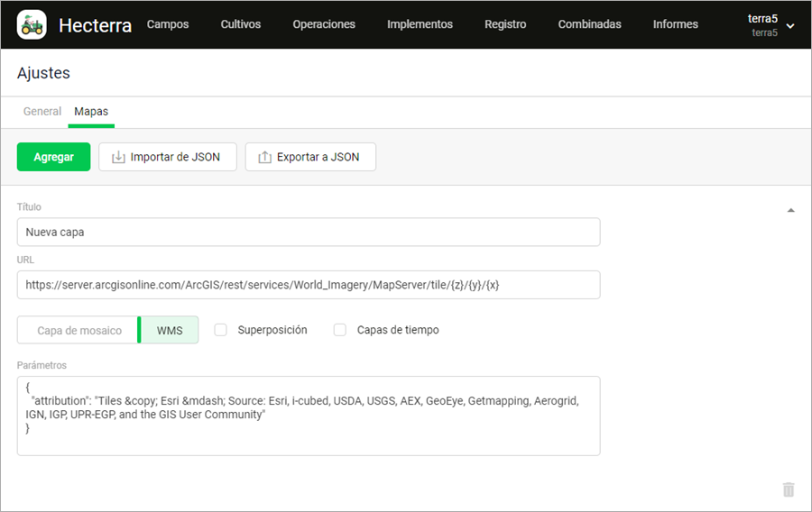This screenshot has height=512, width=812.
Task: Click Importar de JSON button
Action: pyautogui.click(x=167, y=157)
